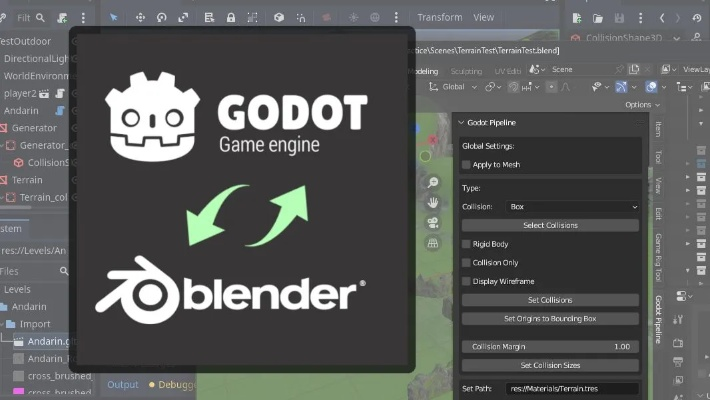Viewport: 710px width, 400px height.
Task: Open the Collision type Box dropdown
Action: tap(572, 207)
